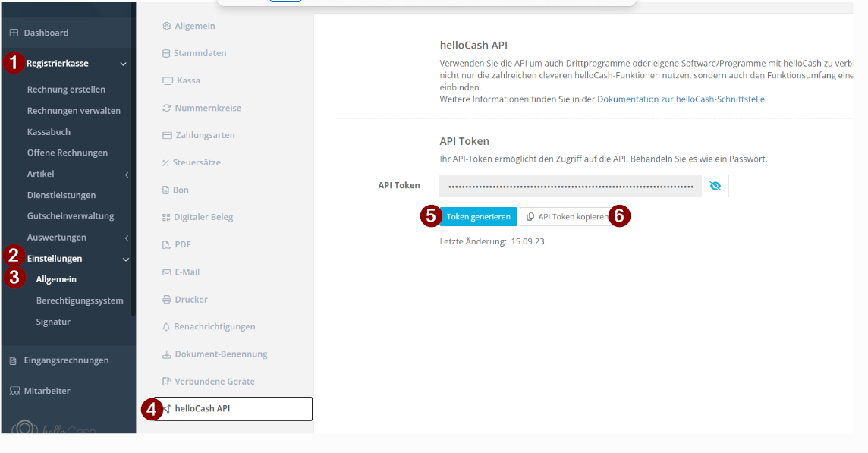Collapse the Registrierkasse menu chevron
The height and width of the screenshot is (453, 868).
pos(124,64)
